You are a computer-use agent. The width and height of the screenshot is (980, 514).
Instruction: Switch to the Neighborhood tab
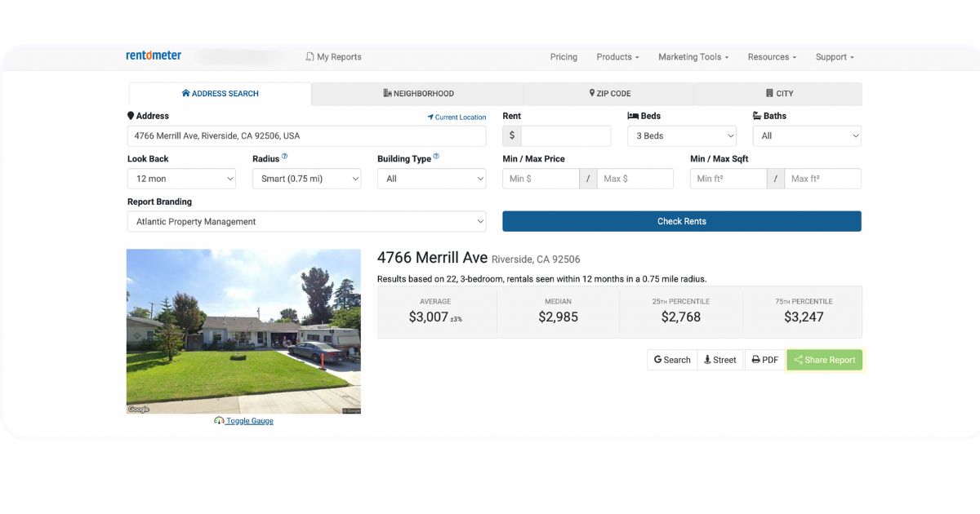[417, 94]
